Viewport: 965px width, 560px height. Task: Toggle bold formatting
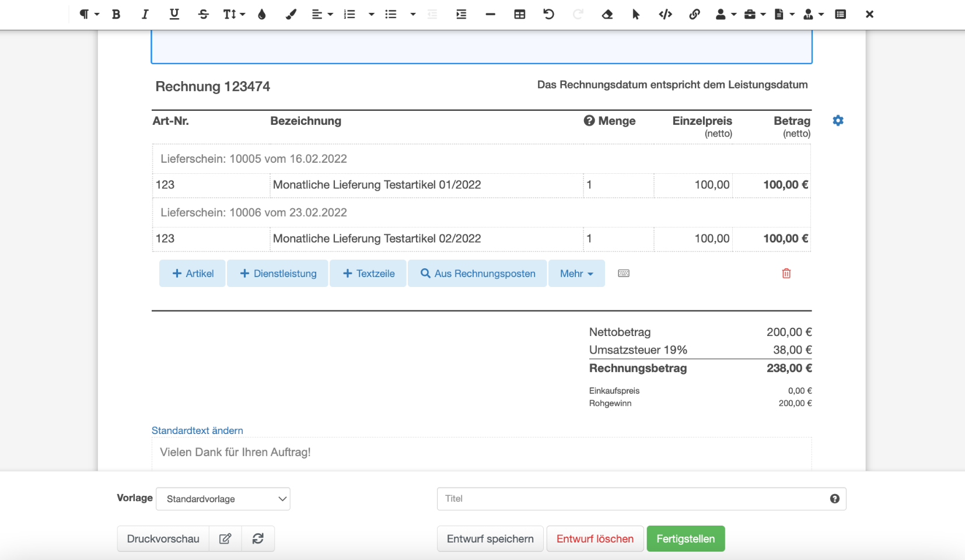pos(116,14)
